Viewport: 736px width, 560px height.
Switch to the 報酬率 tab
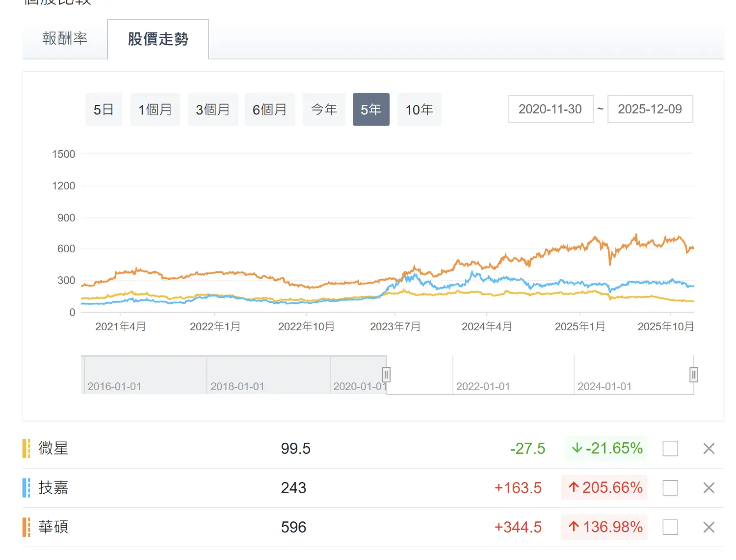[x=65, y=39]
